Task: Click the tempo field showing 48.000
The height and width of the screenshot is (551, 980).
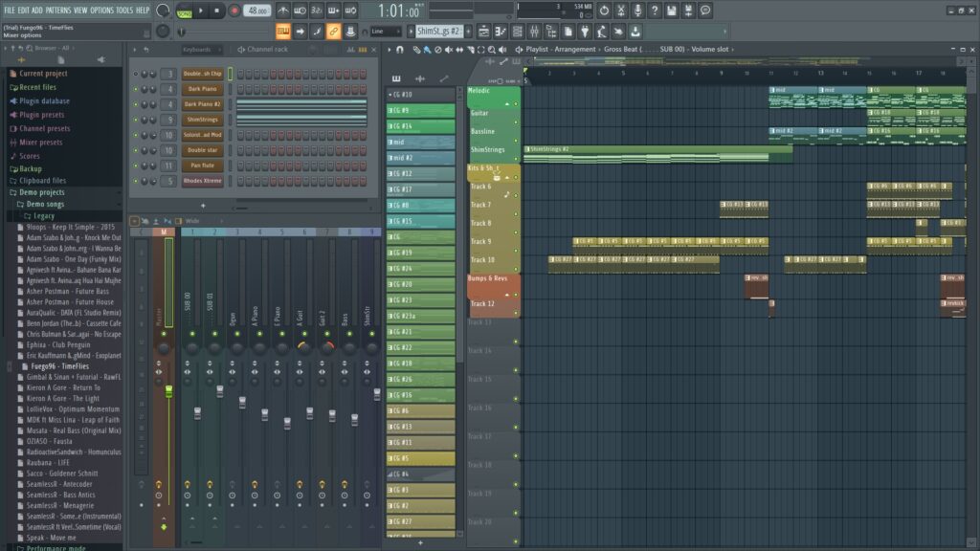Action: [256, 11]
